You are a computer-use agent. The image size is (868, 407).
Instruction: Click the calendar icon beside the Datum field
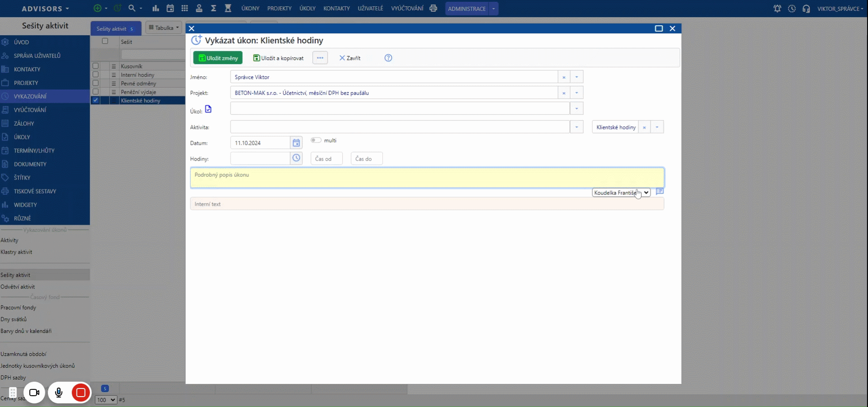296,143
